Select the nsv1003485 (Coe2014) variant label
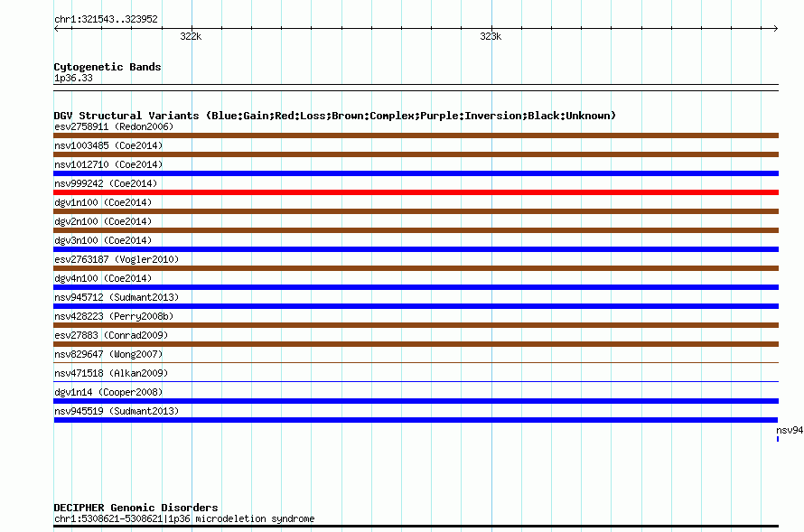This screenshot has height=532, width=804. [108, 145]
